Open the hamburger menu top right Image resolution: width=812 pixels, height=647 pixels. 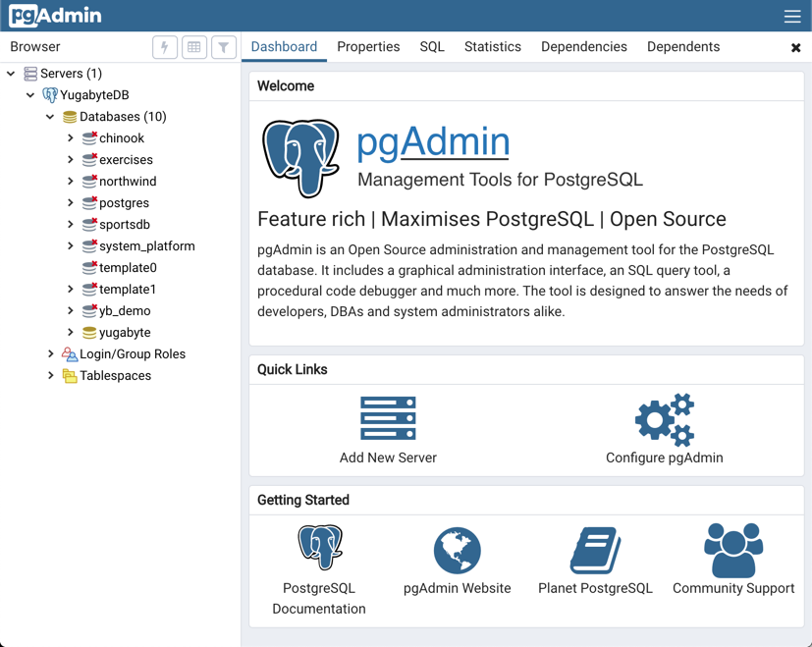(x=791, y=16)
